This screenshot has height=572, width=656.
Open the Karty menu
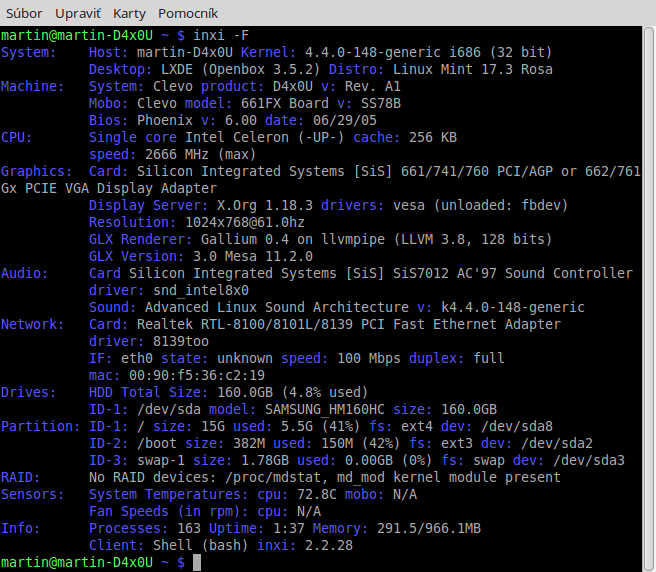point(129,12)
